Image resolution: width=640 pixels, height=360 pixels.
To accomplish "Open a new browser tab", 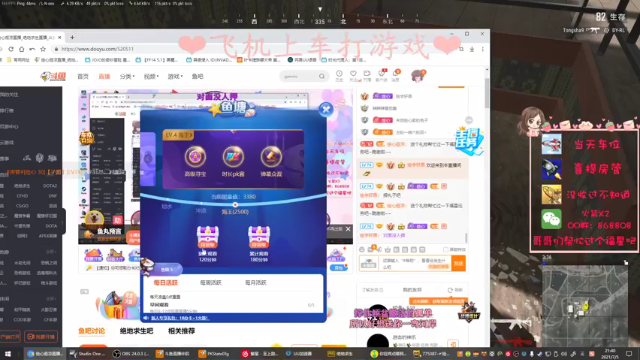I will tap(72, 37).
